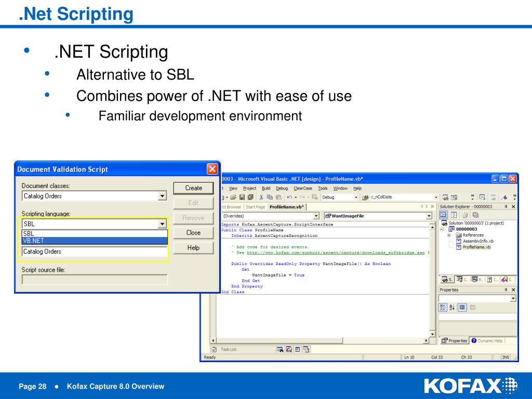Click Categorized view icon in Properties panel
532x399 pixels.
(x=443, y=308)
